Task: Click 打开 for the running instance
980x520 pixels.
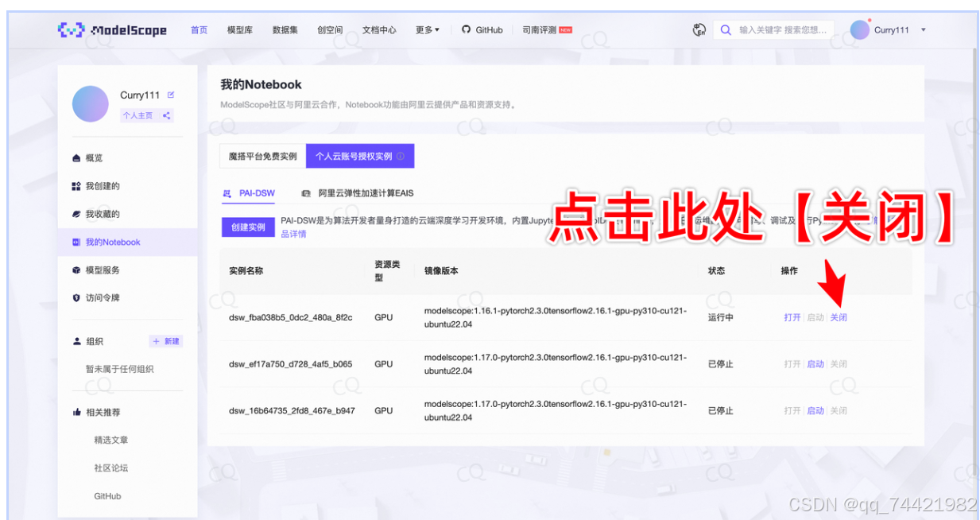Action: 792,317
